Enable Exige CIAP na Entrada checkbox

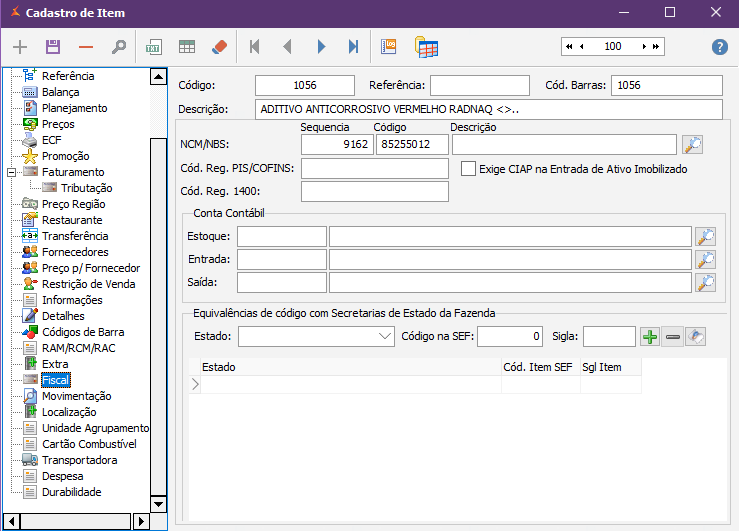pos(468,169)
